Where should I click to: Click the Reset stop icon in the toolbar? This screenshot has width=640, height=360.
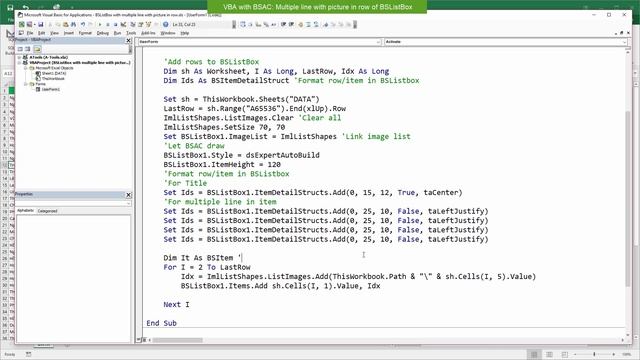pos(116,24)
